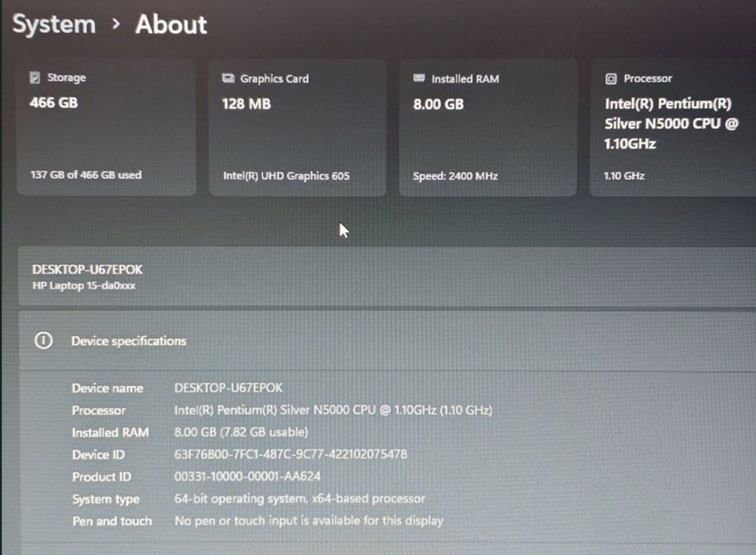Screen dimensions: 756x555
Task: Click 'Intel(R) UHD Graphics 605' text
Action: pyautogui.click(x=286, y=176)
